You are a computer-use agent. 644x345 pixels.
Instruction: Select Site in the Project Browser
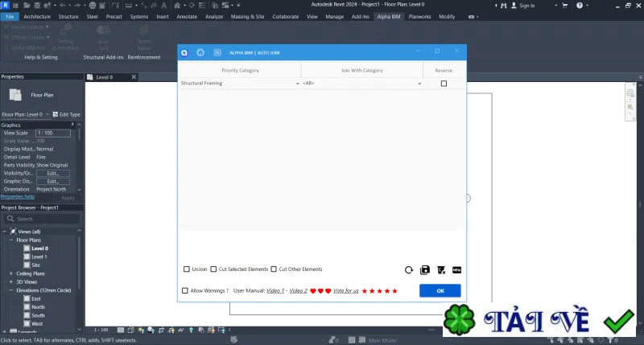pos(35,265)
